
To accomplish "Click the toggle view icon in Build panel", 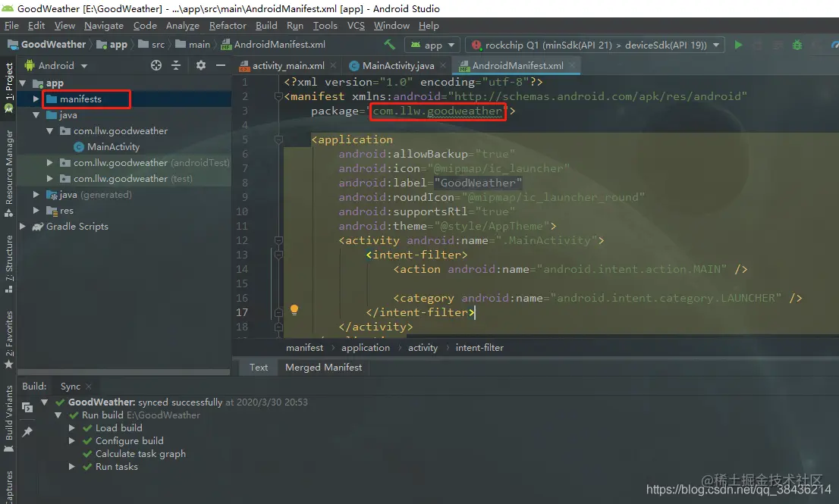I will [x=27, y=408].
